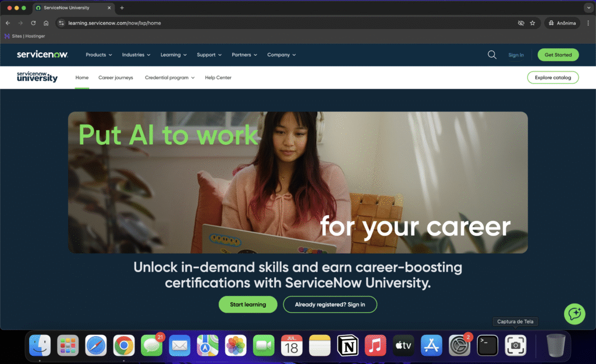Image resolution: width=596 pixels, height=364 pixels.
Task: Open the Sites | Hostinger bookmark
Action: pos(24,36)
